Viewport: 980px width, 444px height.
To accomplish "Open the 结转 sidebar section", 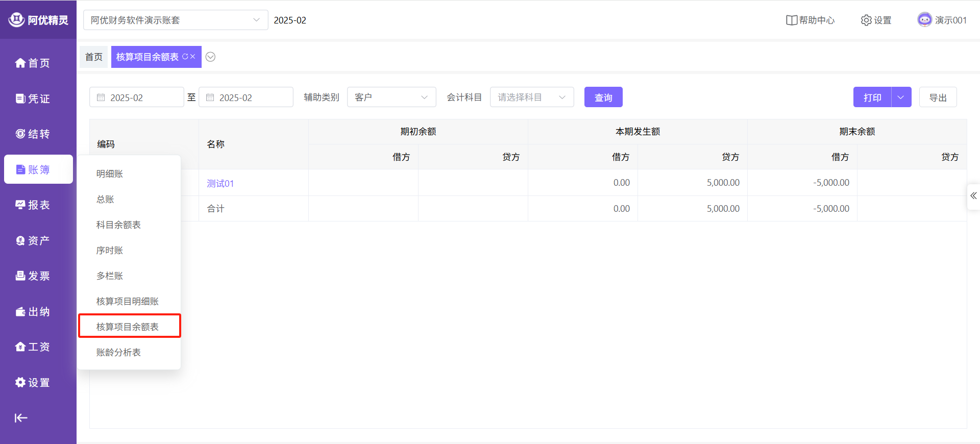I will [x=33, y=134].
